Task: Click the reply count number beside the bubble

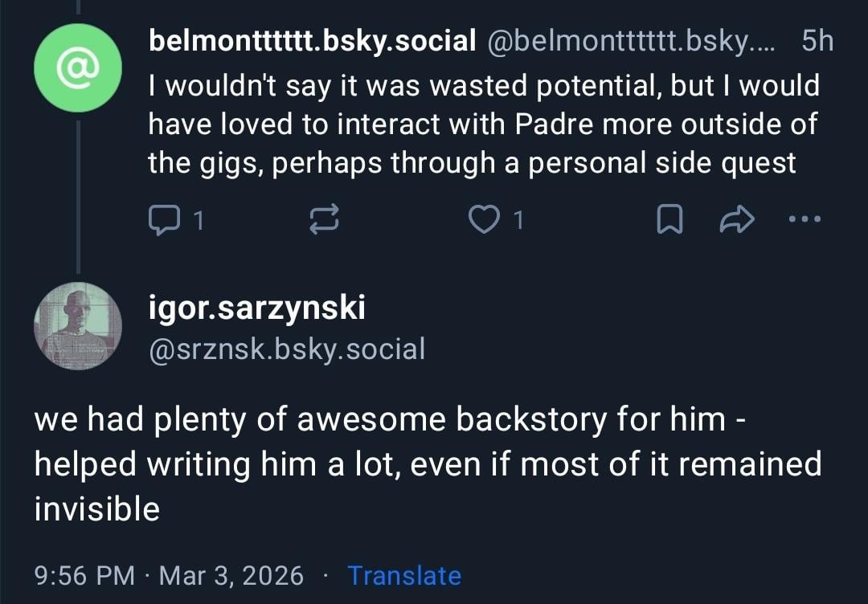Action: coord(199,220)
